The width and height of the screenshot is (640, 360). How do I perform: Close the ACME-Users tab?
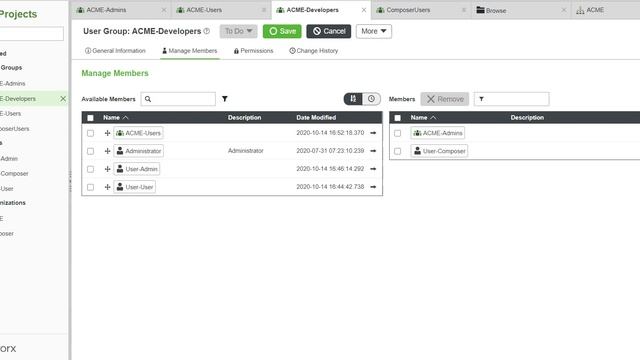tap(264, 10)
